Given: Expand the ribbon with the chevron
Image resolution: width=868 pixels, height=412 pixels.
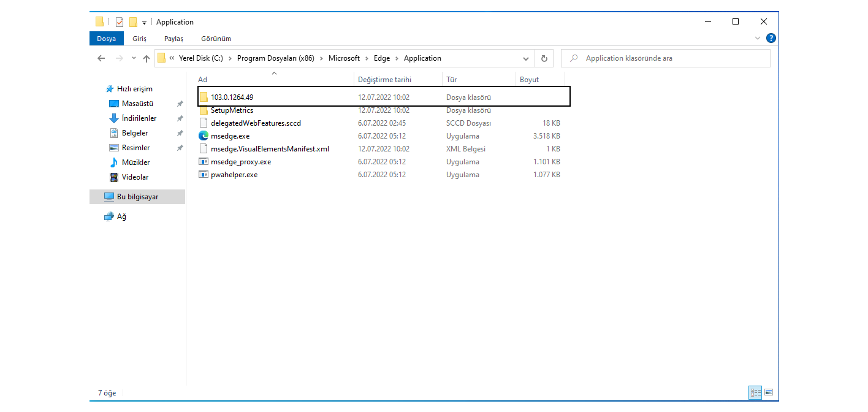Looking at the screenshot, I should coord(758,38).
